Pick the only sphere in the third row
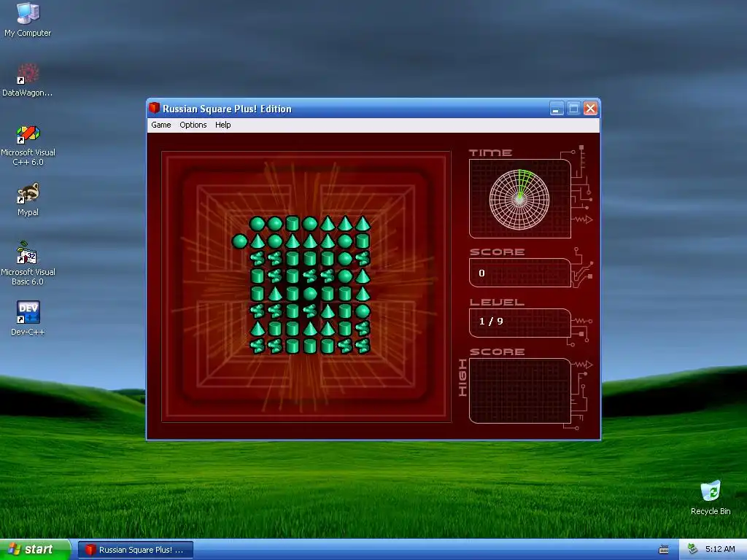747x560 pixels. [x=345, y=259]
